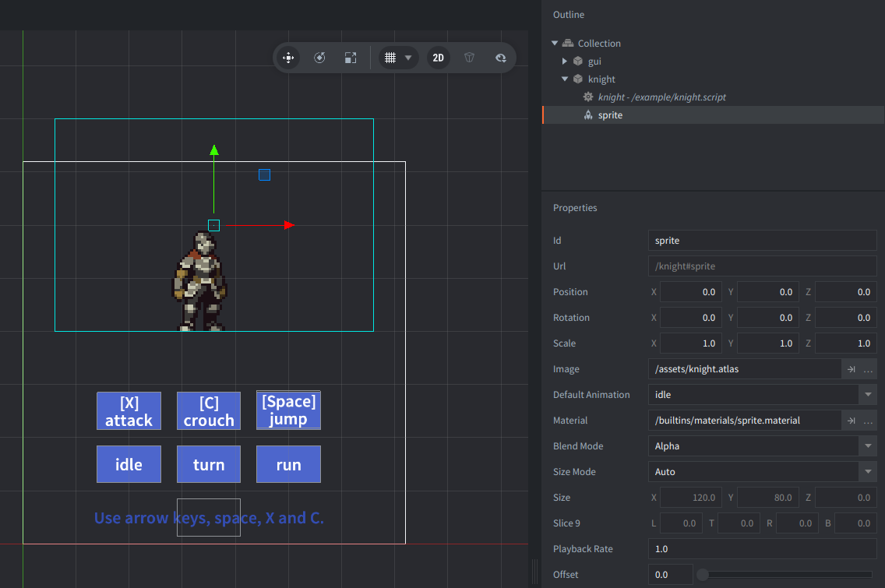The height and width of the screenshot is (588, 885).
Task: Open the grid settings dropdown arrow
Action: [408, 58]
